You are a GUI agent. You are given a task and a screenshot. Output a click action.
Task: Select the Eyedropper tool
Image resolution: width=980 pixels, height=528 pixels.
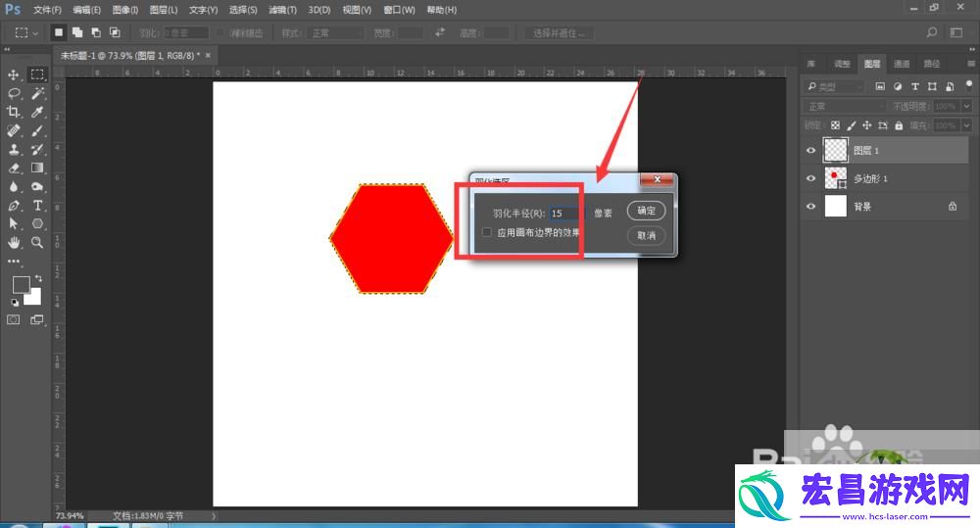point(37,113)
